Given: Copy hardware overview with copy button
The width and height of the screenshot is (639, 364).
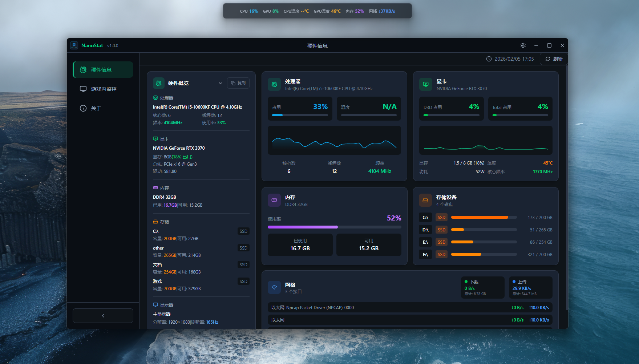Looking at the screenshot, I should [238, 83].
